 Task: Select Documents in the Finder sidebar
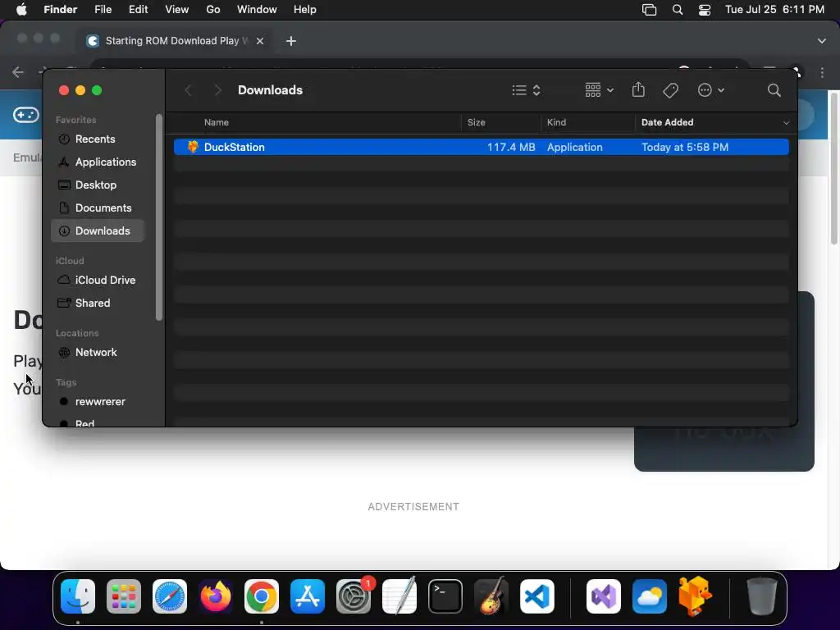[98, 208]
